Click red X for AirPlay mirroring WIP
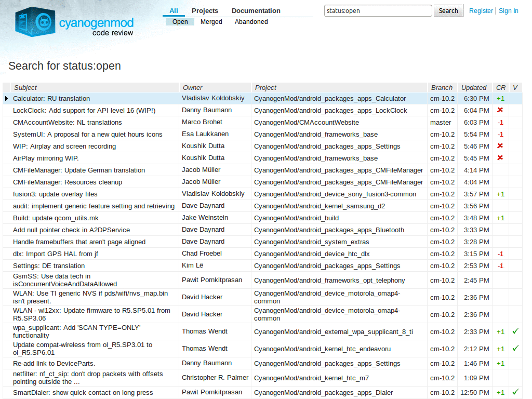The height and width of the screenshot is (399, 532). click(x=500, y=158)
